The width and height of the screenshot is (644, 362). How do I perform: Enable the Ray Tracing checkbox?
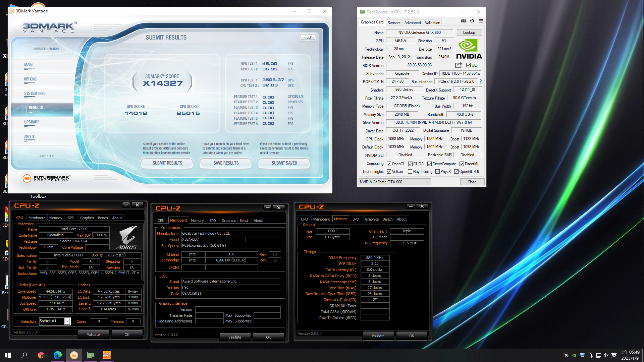click(410, 172)
